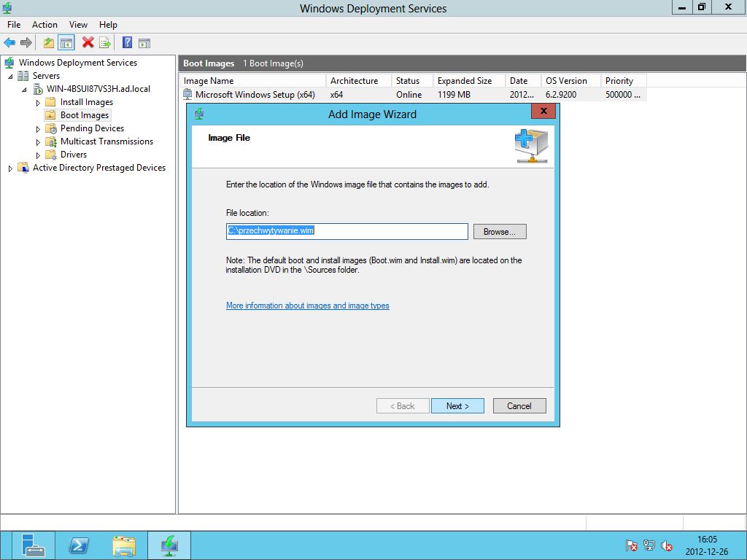Open the Help menu
747x560 pixels.
[x=108, y=25]
